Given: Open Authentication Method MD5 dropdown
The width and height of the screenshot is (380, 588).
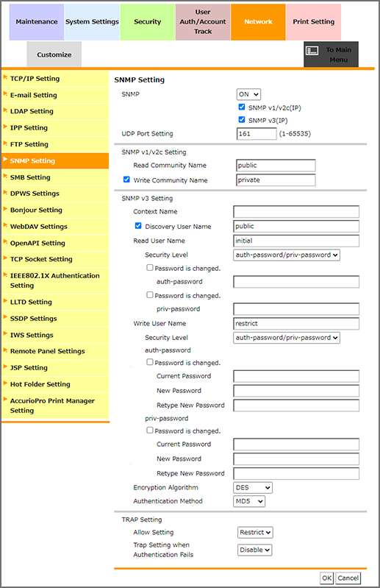Looking at the screenshot, I should 249,501.
